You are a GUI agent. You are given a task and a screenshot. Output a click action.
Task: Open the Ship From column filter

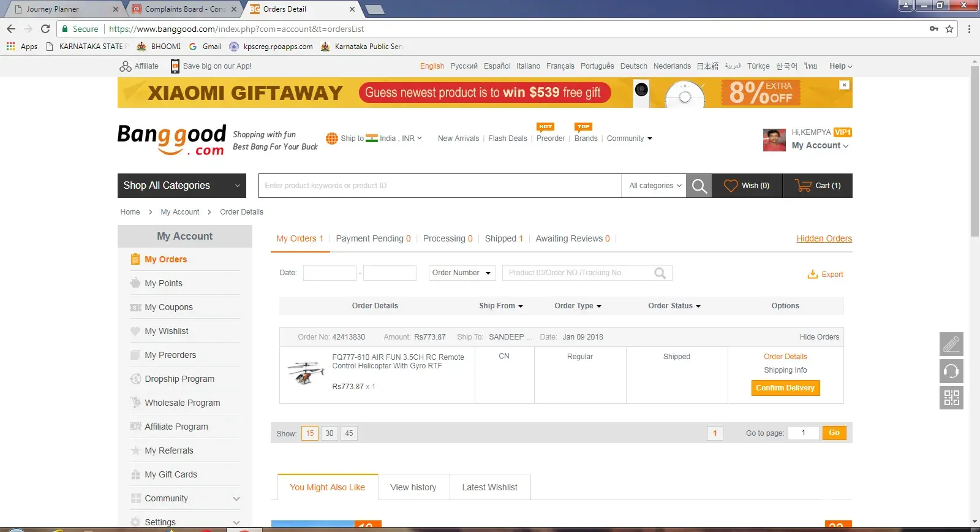tap(501, 306)
